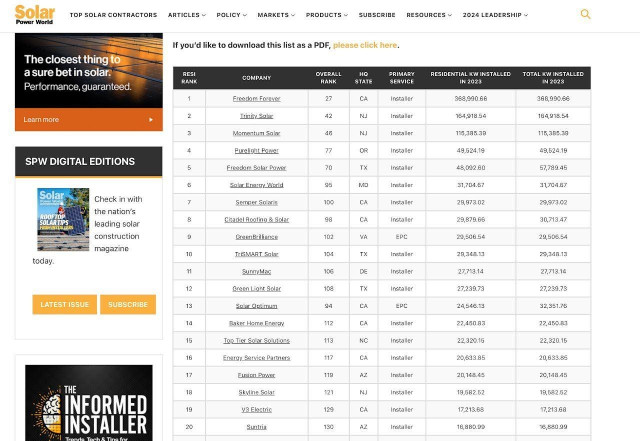Click the SPW Digital Editions heading
640x441 pixels.
tap(80, 162)
